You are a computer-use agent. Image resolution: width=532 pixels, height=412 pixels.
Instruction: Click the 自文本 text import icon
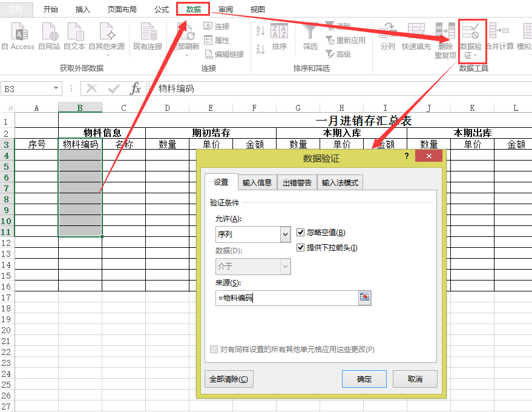coord(74,32)
